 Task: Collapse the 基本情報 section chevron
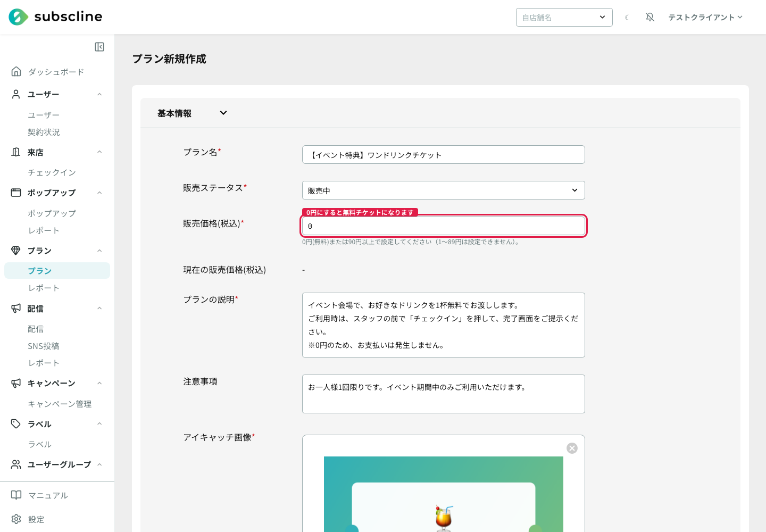pyautogui.click(x=223, y=113)
